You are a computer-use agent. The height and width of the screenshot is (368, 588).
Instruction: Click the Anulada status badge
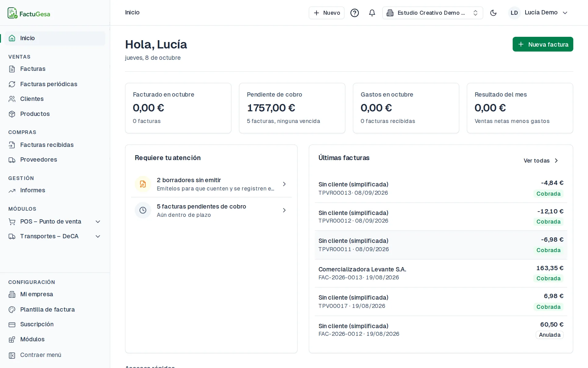coord(549,335)
